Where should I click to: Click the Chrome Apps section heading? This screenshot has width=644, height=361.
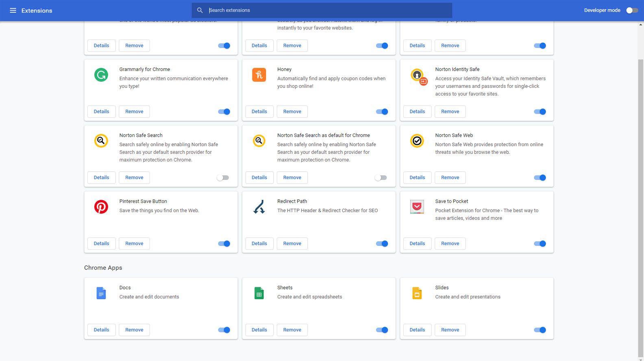103,268
